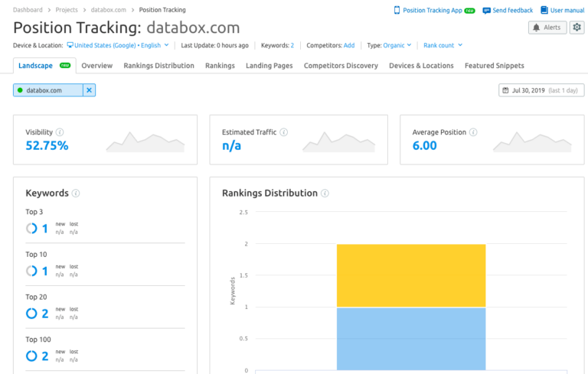Click the monitor device icon
The width and height of the screenshot is (588, 374).
(70, 45)
